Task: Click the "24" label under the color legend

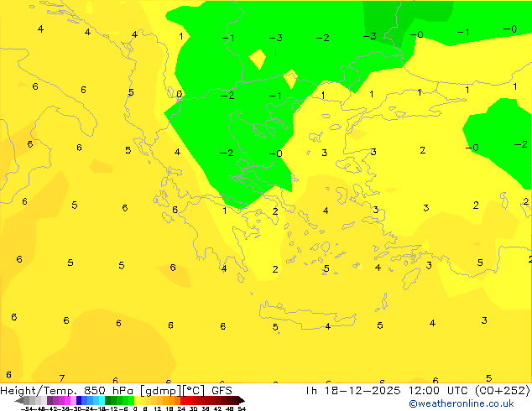Action: coord(181,408)
